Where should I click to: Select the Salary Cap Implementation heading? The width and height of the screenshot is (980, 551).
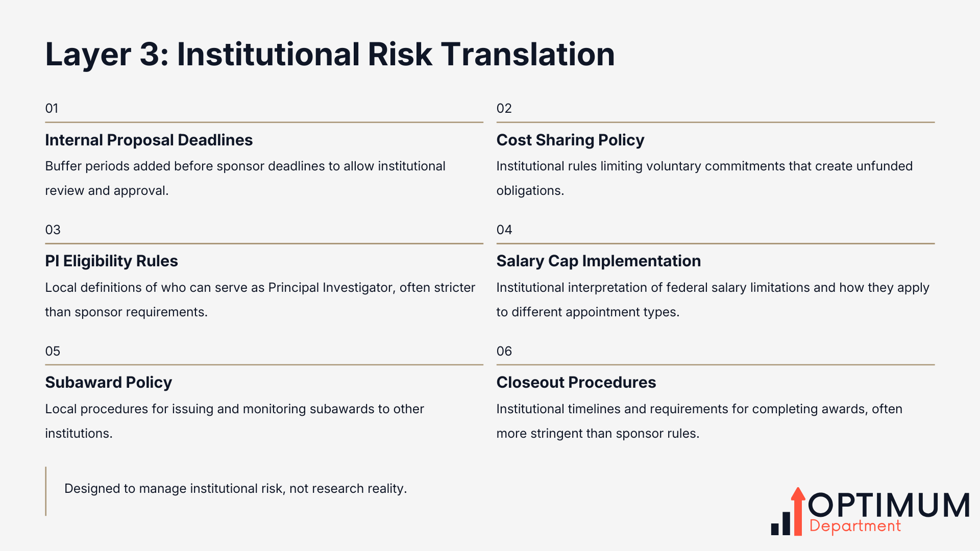pos(598,261)
